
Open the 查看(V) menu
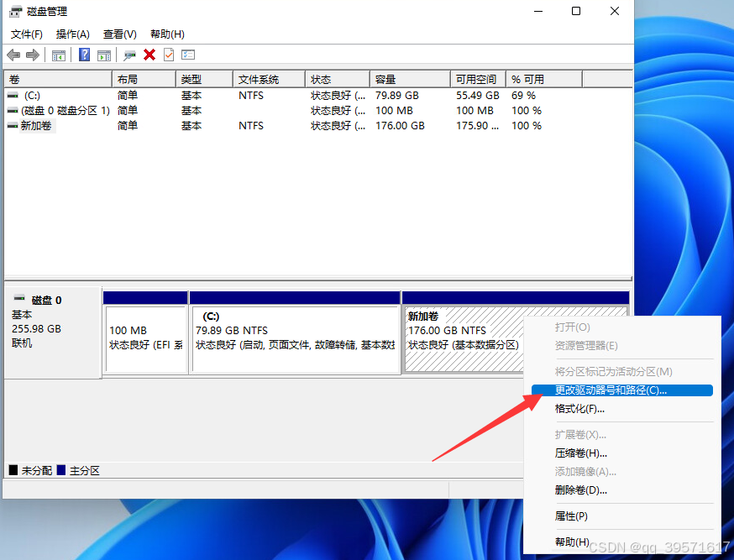[120, 34]
